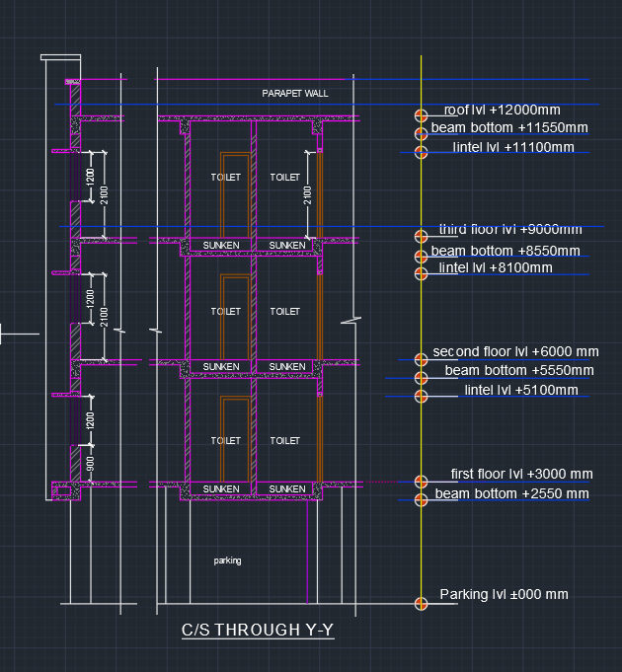This screenshot has width=622, height=672.
Task: Click the 'beam bottom +8550mm' label
Action: pos(505,251)
